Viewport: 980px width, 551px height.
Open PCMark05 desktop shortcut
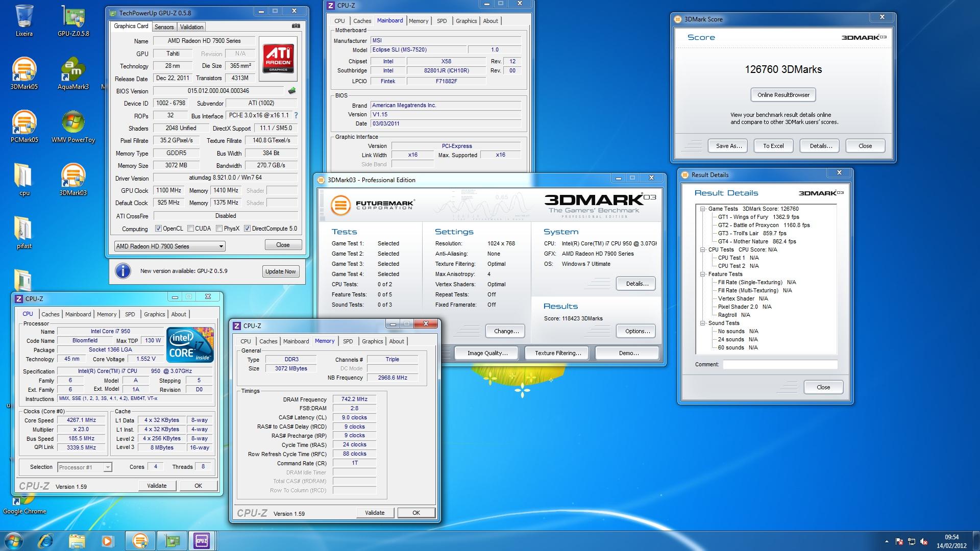click(24, 127)
